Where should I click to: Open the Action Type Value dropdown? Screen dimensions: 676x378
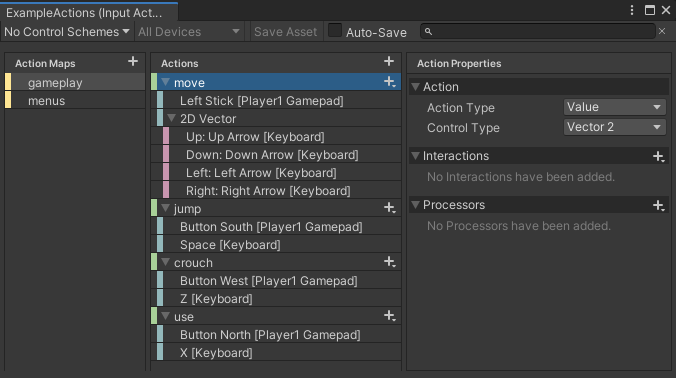pyautogui.click(x=614, y=107)
